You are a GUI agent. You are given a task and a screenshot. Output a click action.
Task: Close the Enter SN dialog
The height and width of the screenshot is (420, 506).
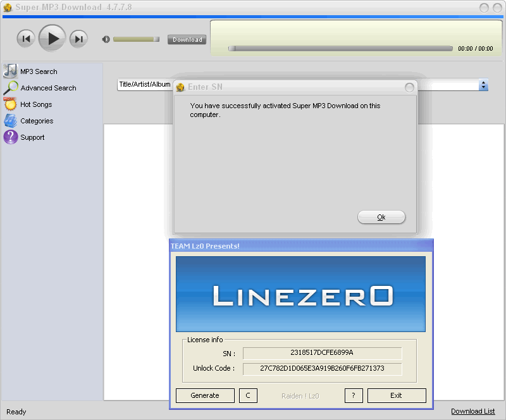coord(409,87)
